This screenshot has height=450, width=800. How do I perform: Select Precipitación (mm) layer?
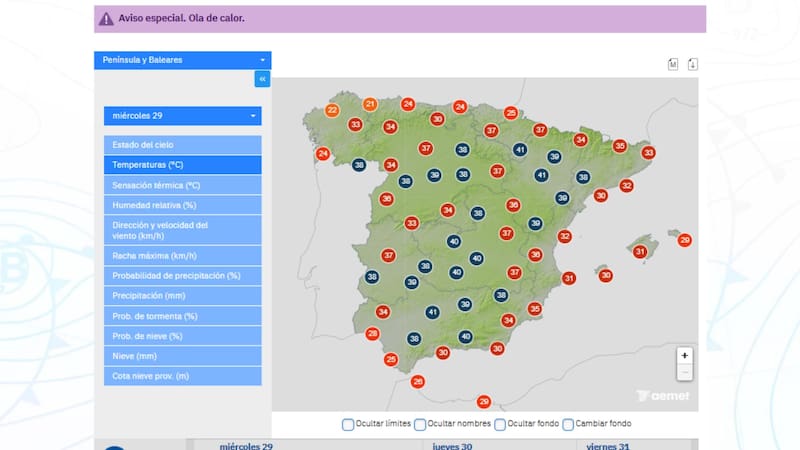point(183,296)
